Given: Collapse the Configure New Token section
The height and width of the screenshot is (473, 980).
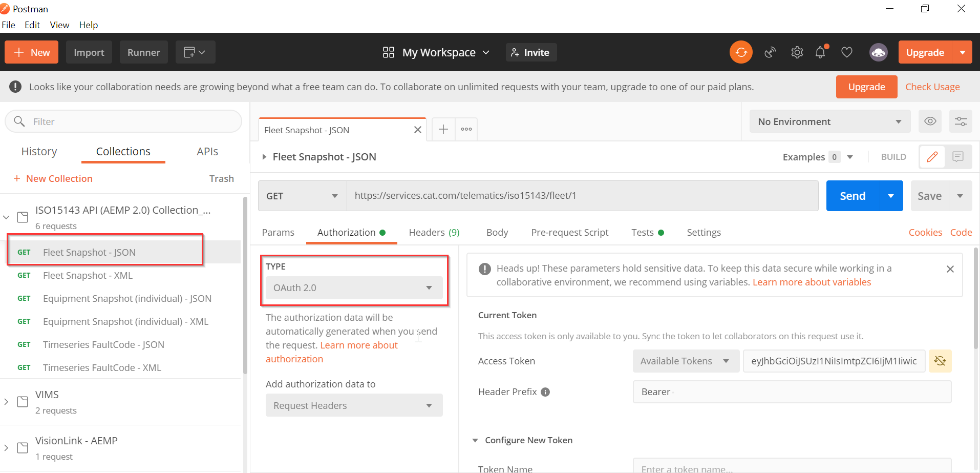Looking at the screenshot, I should click(475, 440).
